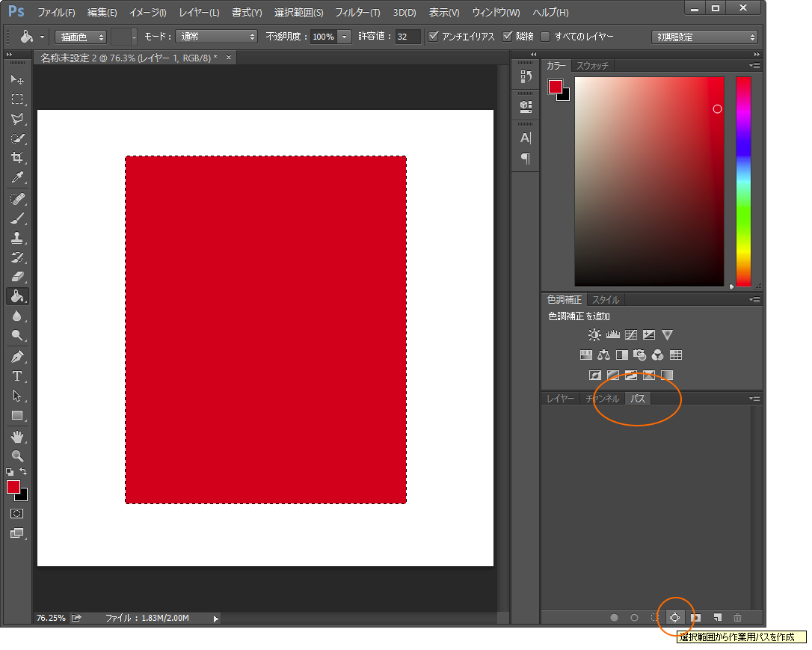812x650 pixels.
Task: Add a Brightness/Contrast adjustment
Action: pyautogui.click(x=594, y=335)
